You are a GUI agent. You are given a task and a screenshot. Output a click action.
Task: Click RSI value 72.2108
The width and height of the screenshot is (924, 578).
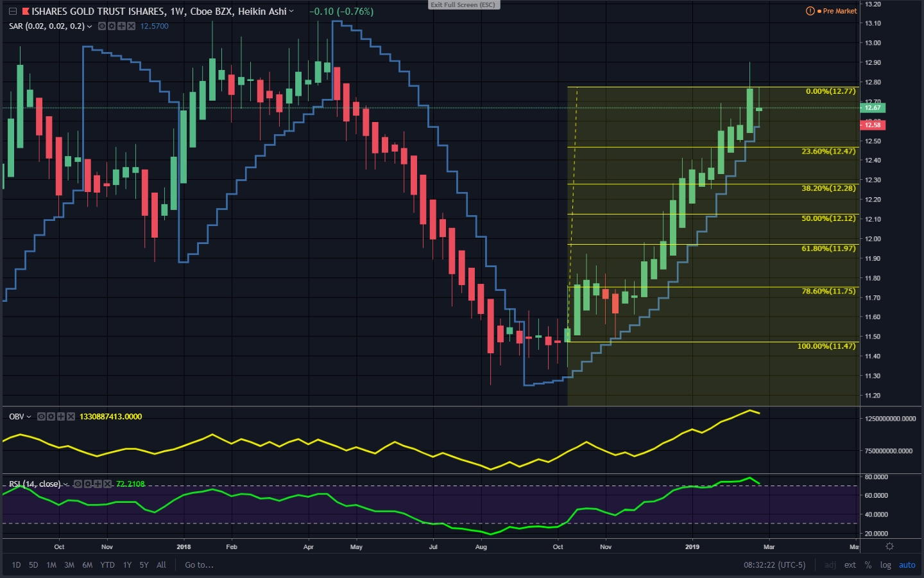(x=130, y=484)
